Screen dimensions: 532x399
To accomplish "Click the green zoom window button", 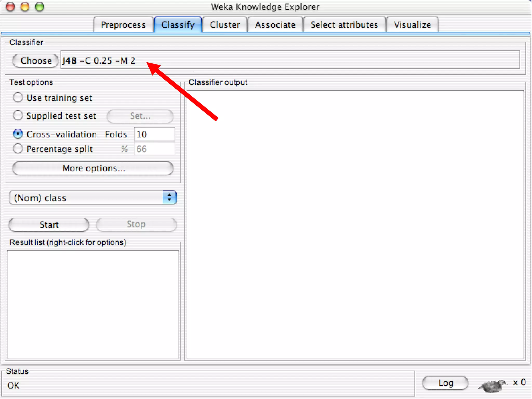I will click(39, 6).
